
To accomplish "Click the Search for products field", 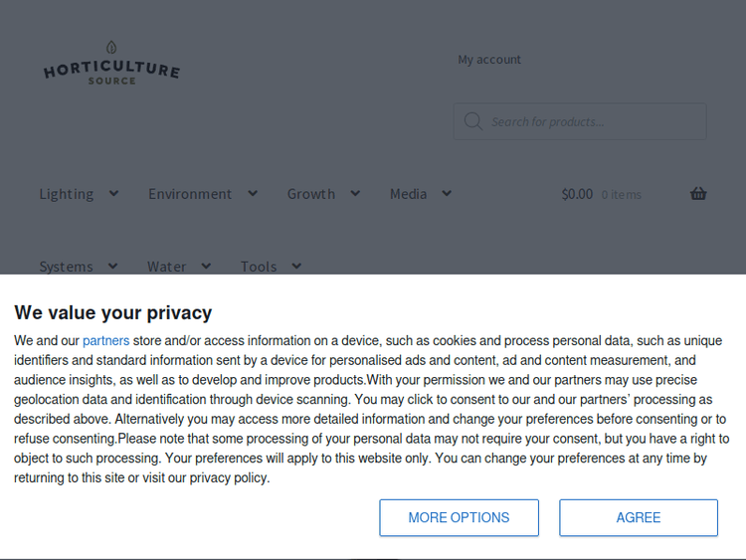I will click(x=592, y=121).
